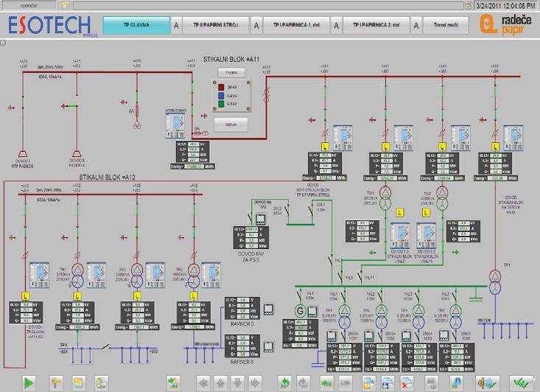
Task: Click the right navigation arrow in bottom toolbar
Action: pos(254,382)
